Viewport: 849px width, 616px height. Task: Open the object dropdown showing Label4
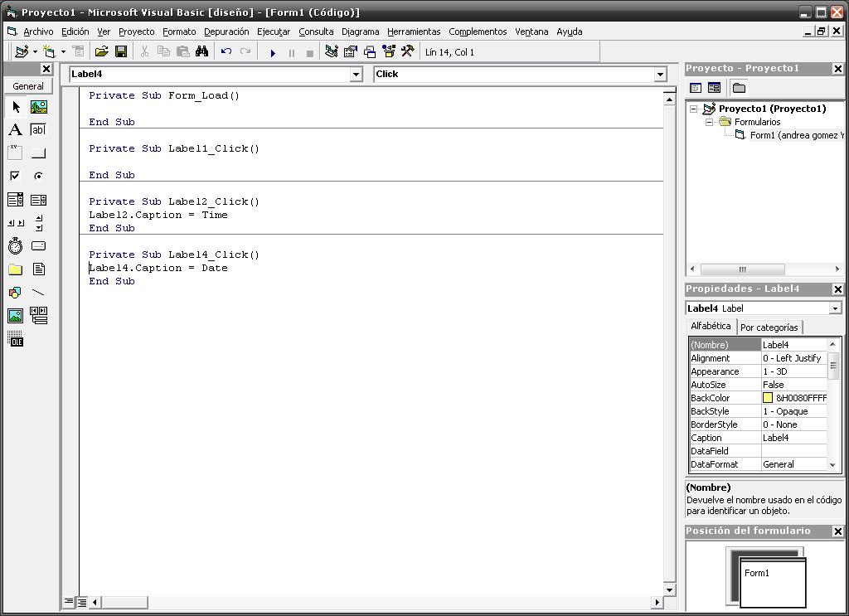[356, 74]
